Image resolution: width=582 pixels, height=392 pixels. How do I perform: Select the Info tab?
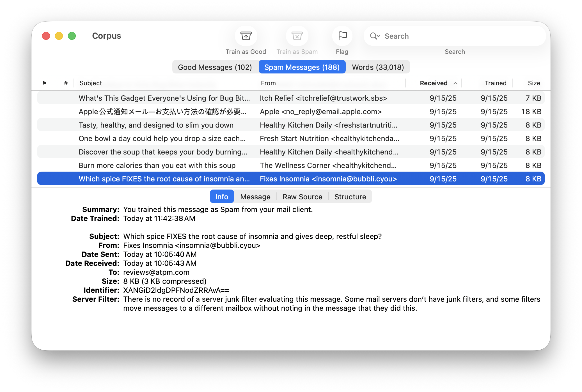[x=222, y=197]
